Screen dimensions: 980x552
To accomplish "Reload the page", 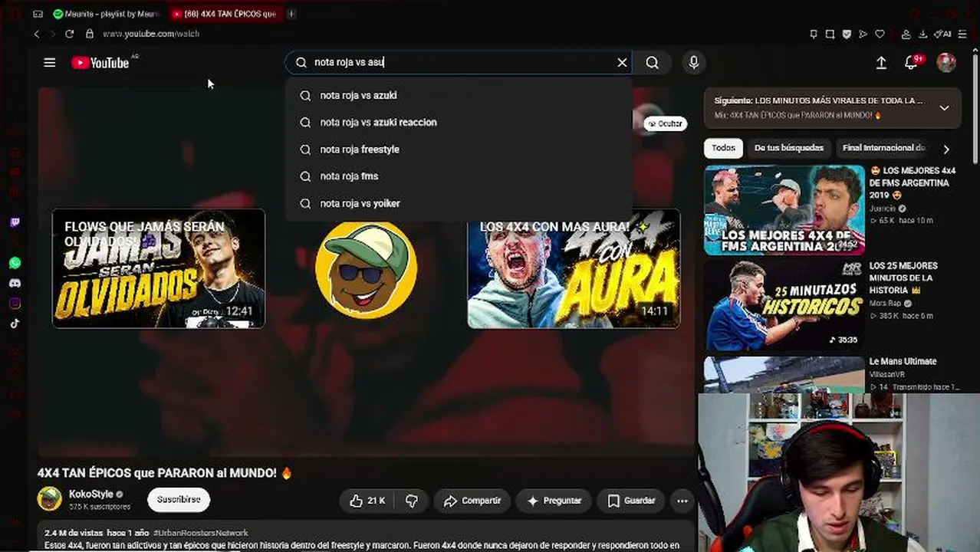I will (69, 34).
